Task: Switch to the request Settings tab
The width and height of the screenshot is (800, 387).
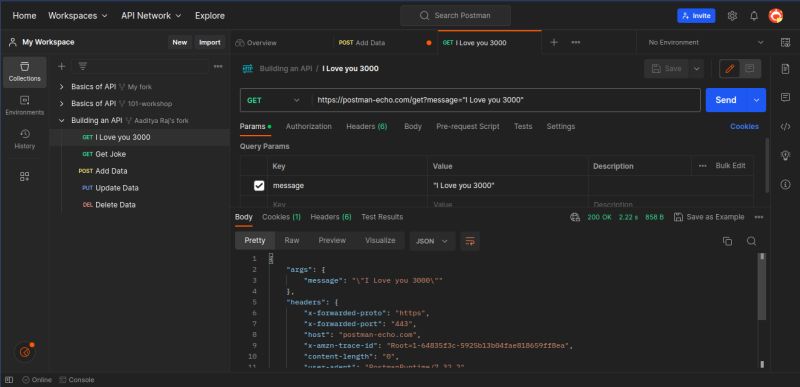Action: click(x=561, y=126)
